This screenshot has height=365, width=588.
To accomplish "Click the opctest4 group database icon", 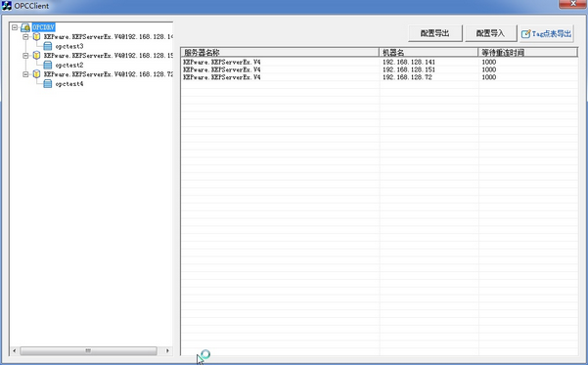I will pyautogui.click(x=48, y=83).
